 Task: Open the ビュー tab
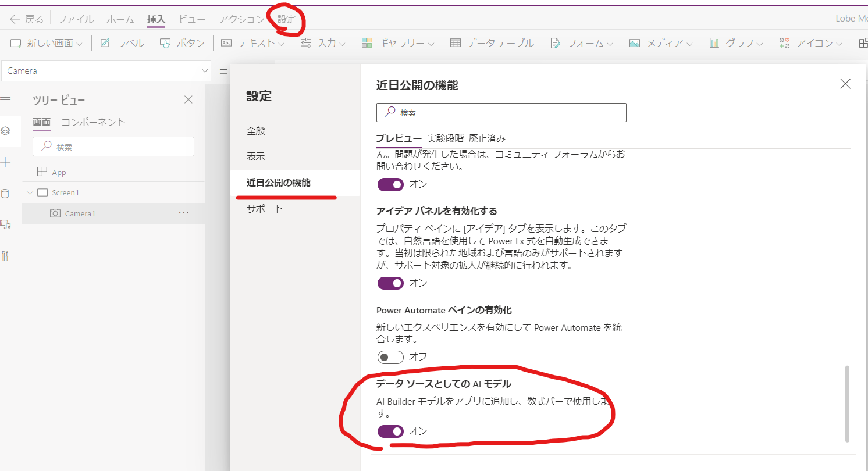point(192,19)
